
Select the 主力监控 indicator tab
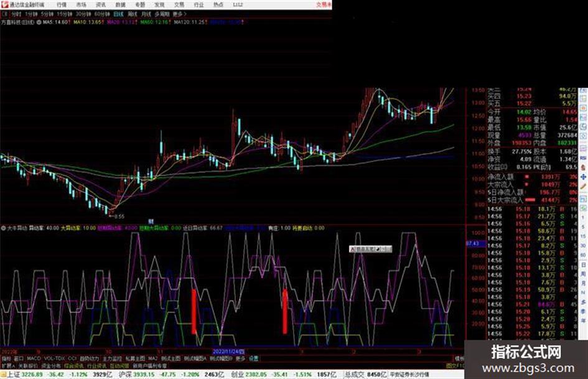pyautogui.click(x=113, y=358)
